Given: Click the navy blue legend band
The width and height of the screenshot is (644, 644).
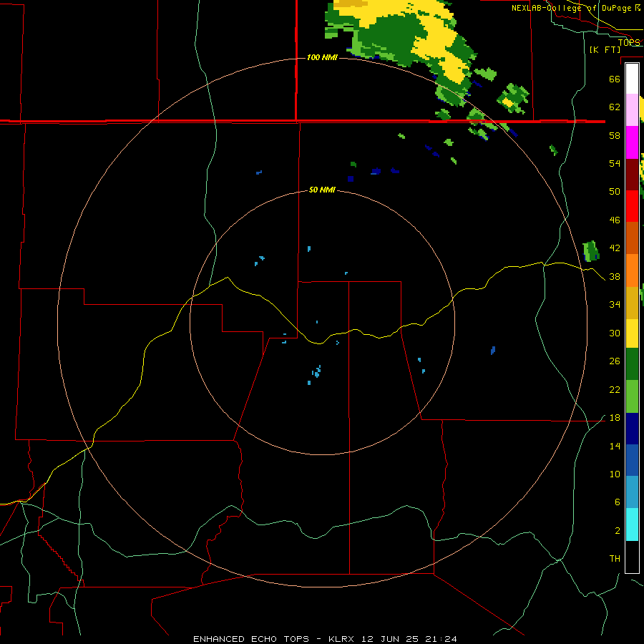Looking at the screenshot, I should [x=632, y=429].
